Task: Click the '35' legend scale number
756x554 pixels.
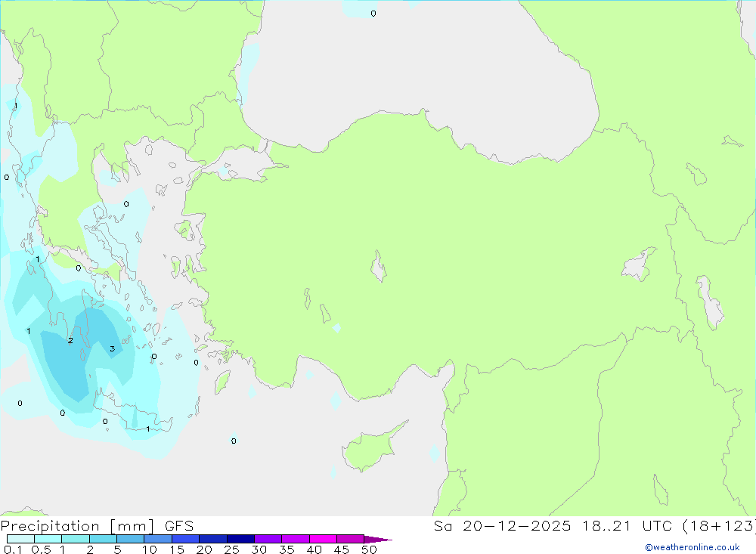Action: coord(287,549)
